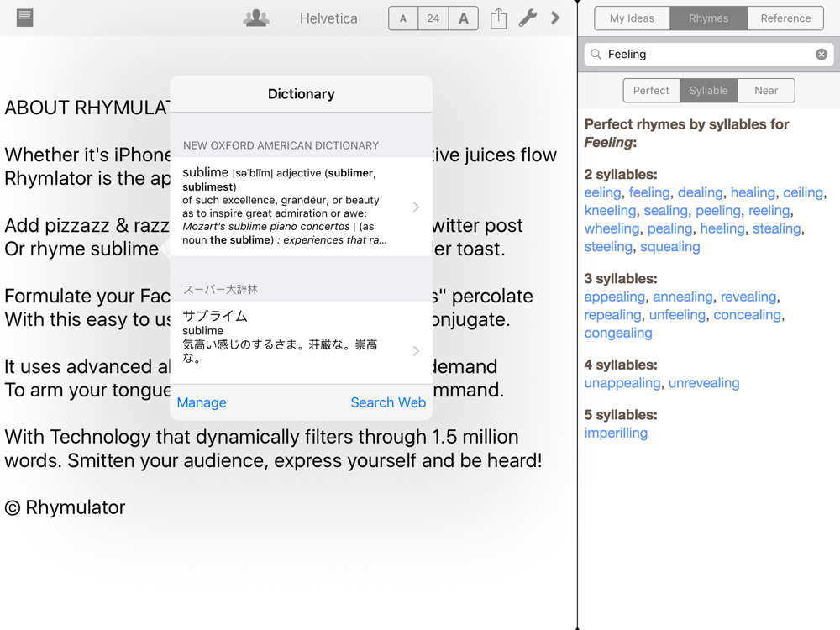Viewport: 840px width, 630px height.
Task: Tap the rhyme word eeling
Action: (602, 193)
